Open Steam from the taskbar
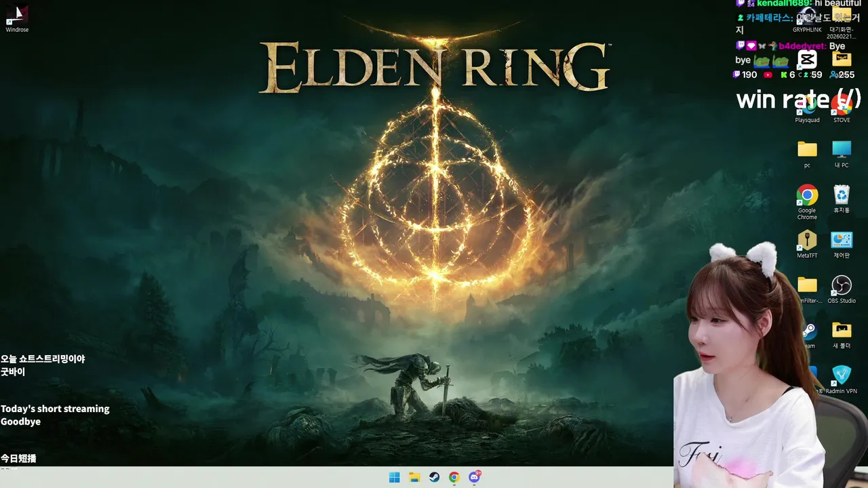 [434, 477]
